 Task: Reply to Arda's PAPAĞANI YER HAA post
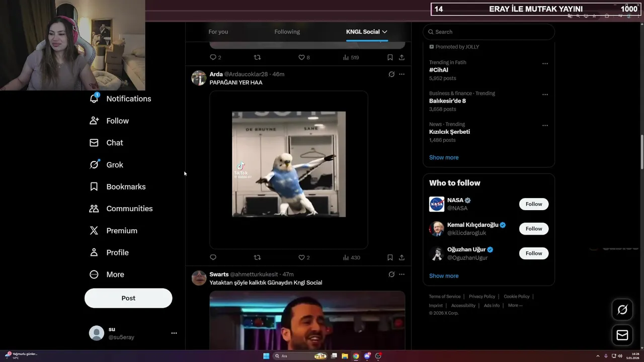pos(213,257)
